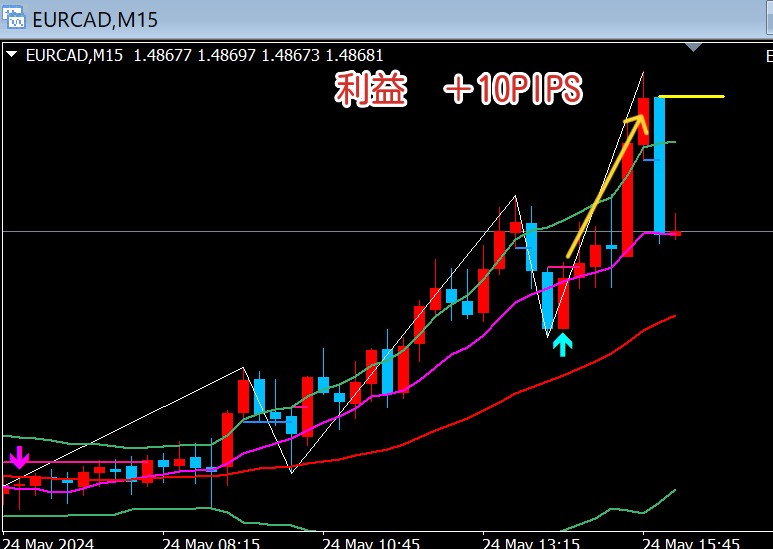Click the chart window icon in title bar
Viewport: 773px width, 549px height.
click(14, 18)
